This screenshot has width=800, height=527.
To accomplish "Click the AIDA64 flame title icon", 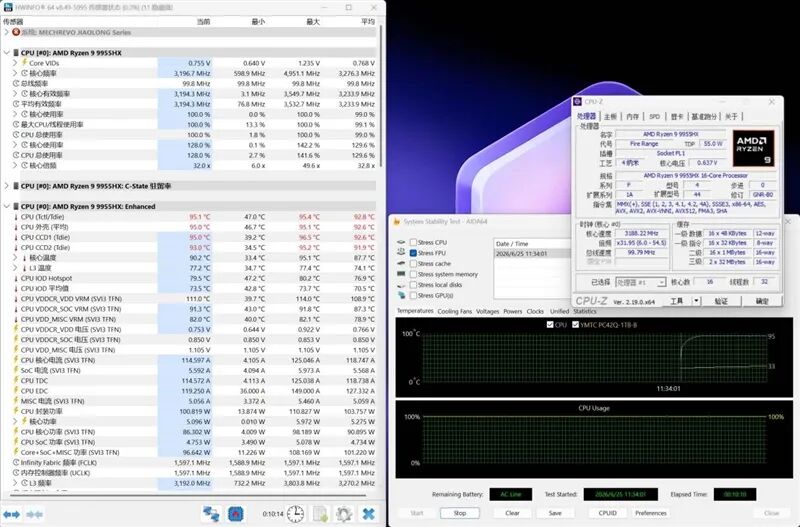I will 396,221.
